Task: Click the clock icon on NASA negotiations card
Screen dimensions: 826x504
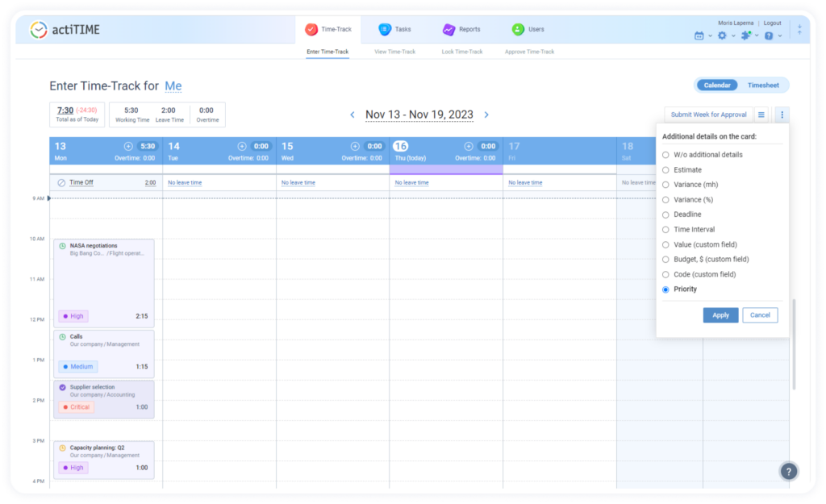Action: [63, 246]
